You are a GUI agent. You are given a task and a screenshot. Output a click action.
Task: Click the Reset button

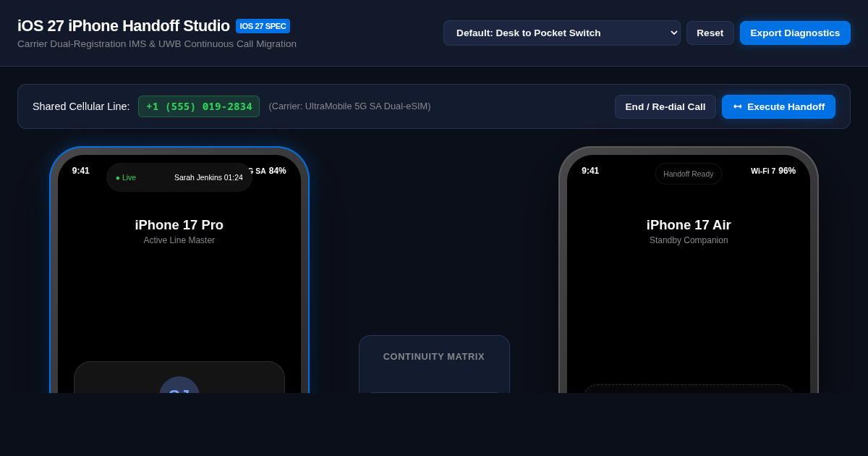710,33
